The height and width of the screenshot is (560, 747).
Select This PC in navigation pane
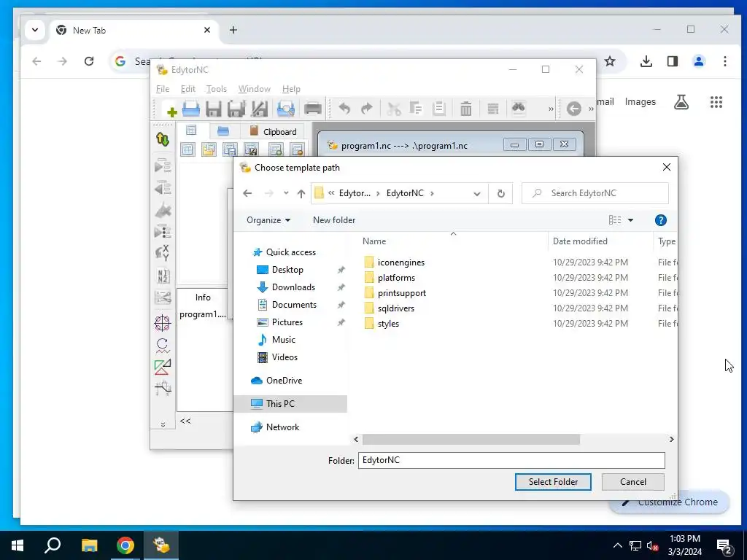coord(280,404)
